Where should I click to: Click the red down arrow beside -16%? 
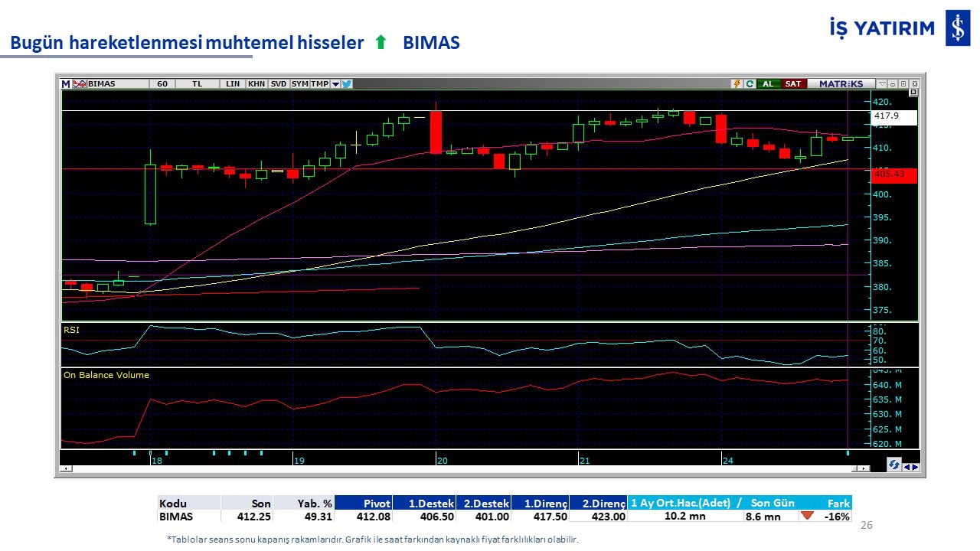pos(807,516)
